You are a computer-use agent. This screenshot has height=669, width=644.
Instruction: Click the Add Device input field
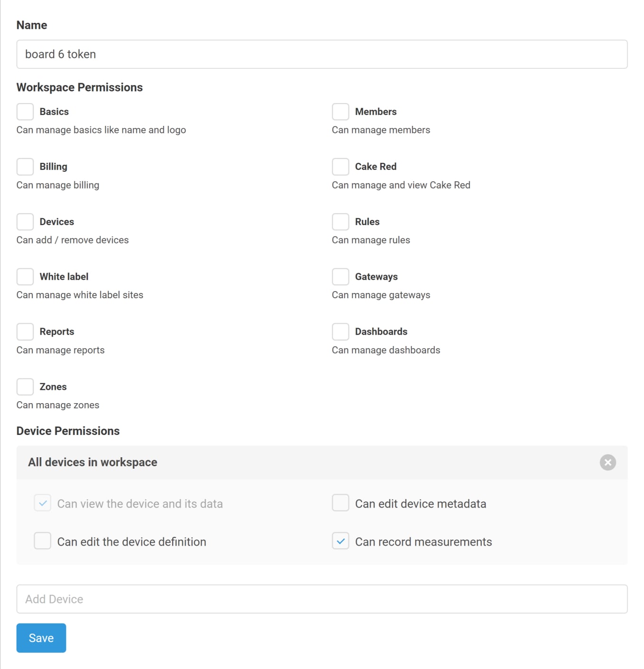pyautogui.click(x=322, y=599)
